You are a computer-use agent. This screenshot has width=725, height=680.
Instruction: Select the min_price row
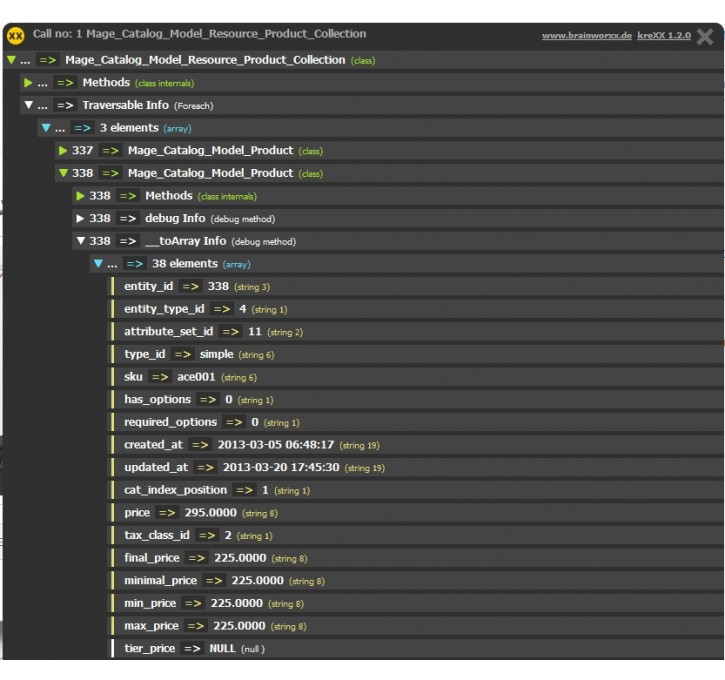(x=415, y=604)
